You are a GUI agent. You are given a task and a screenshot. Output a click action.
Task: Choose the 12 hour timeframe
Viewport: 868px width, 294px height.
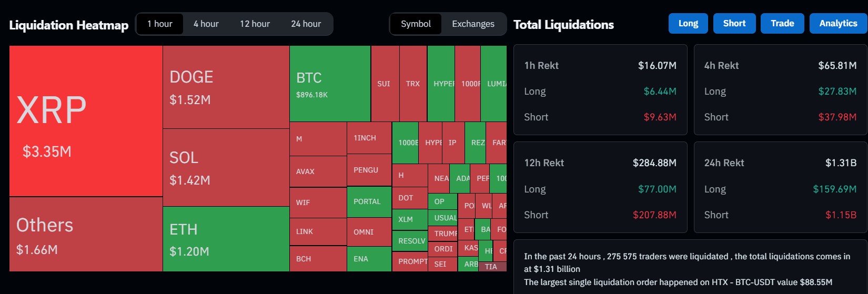click(x=255, y=24)
